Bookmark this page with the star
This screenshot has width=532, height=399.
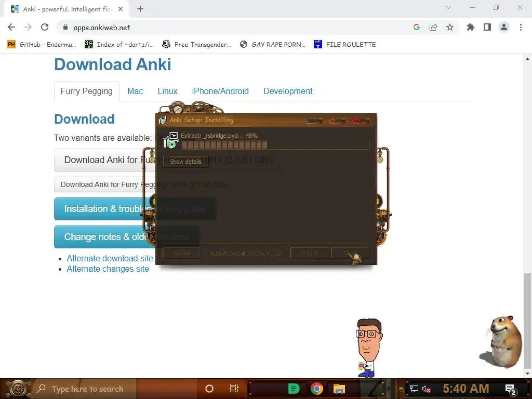click(x=450, y=27)
